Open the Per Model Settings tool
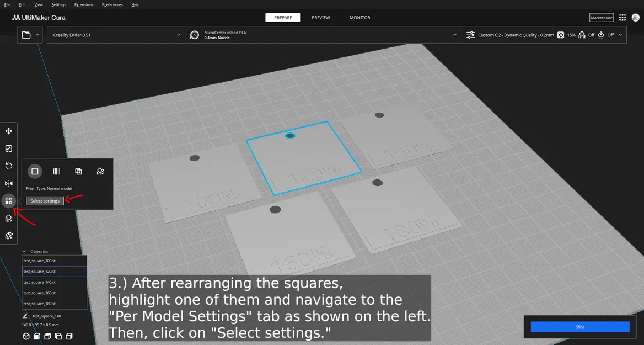The image size is (644, 345). [x=9, y=201]
